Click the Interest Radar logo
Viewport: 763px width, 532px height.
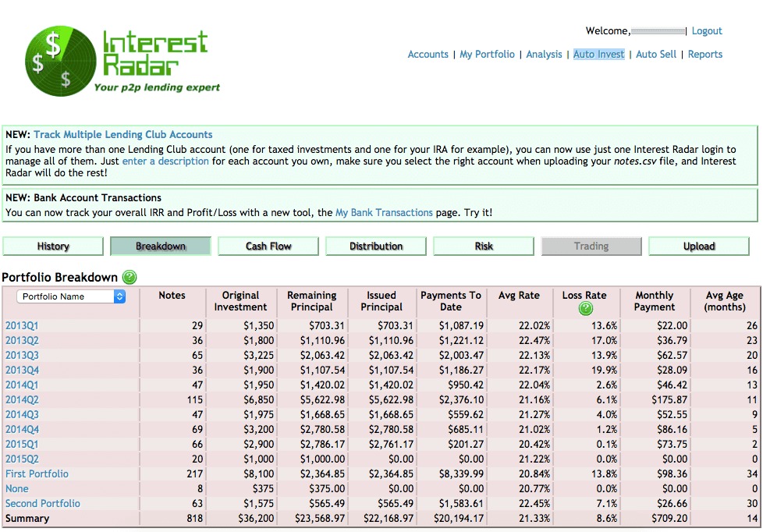(121, 60)
